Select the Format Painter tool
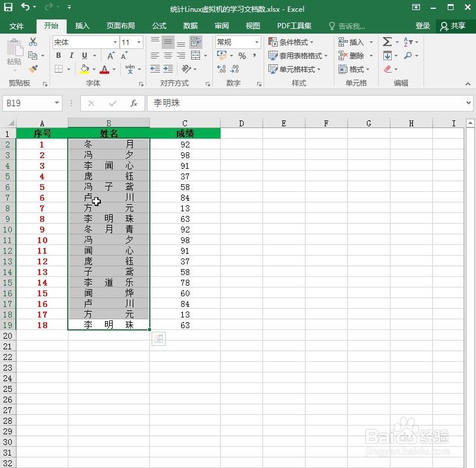This screenshot has width=476, height=468. click(x=33, y=69)
